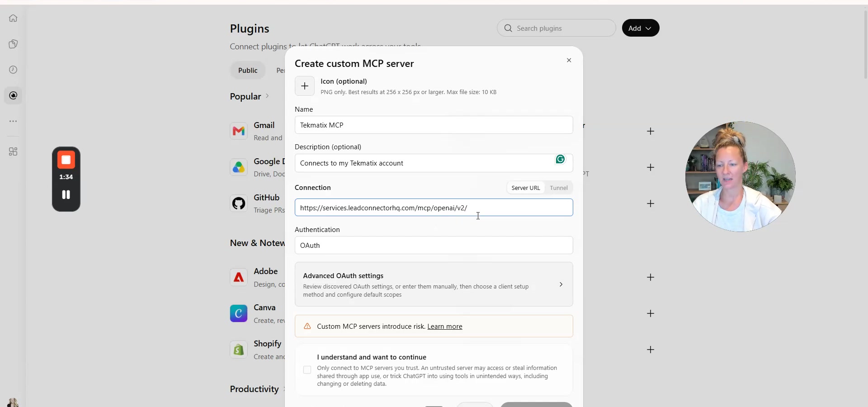Close the Create custom MCP server dialog
This screenshot has height=407, width=868.
coord(569,60)
